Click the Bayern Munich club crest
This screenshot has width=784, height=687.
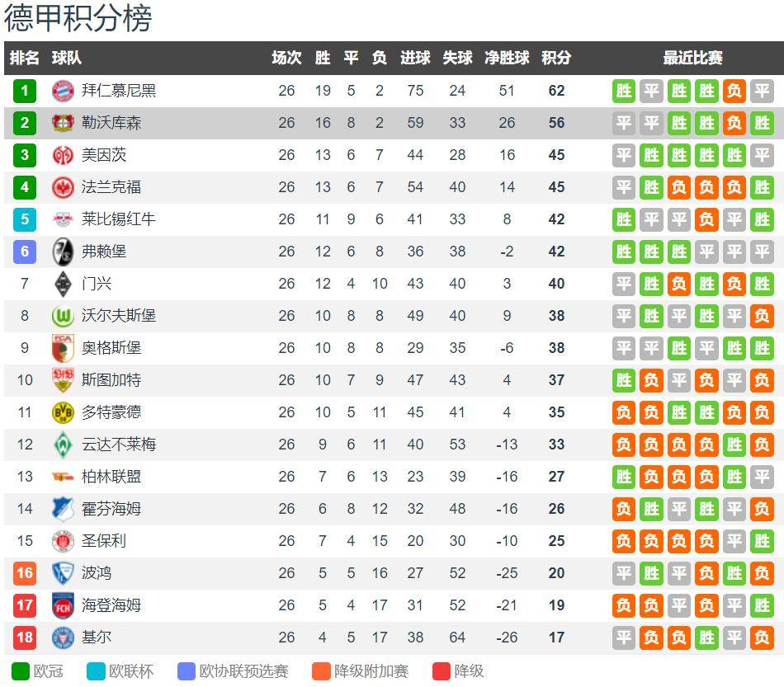63,91
